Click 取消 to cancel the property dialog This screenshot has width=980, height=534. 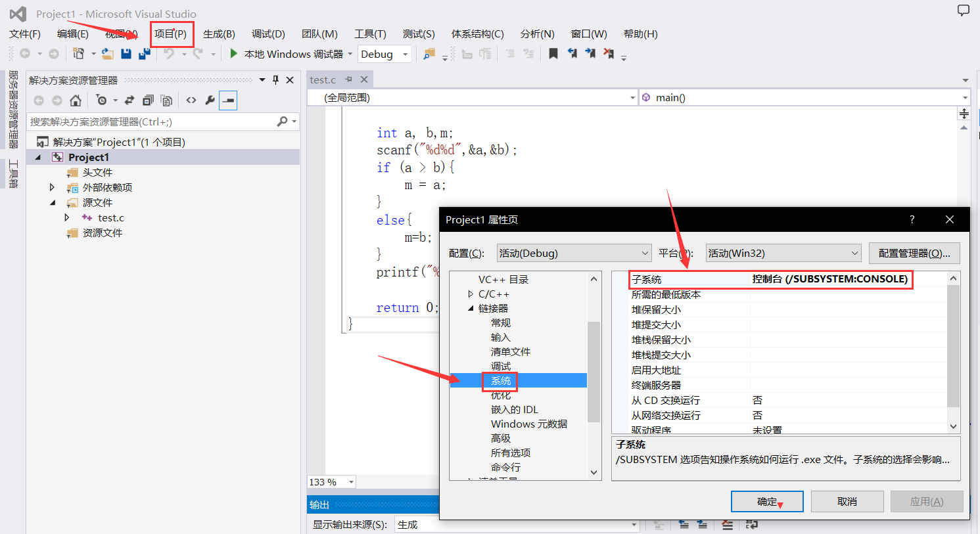[x=847, y=501]
